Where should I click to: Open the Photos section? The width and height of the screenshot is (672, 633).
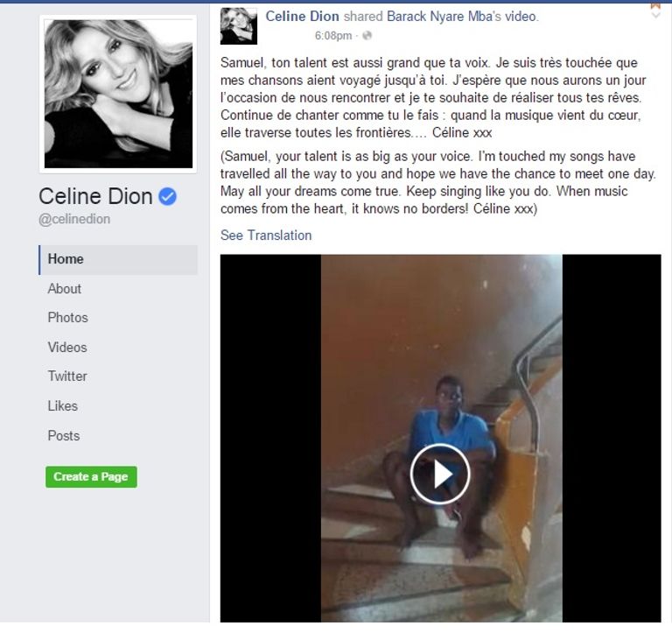(67, 318)
